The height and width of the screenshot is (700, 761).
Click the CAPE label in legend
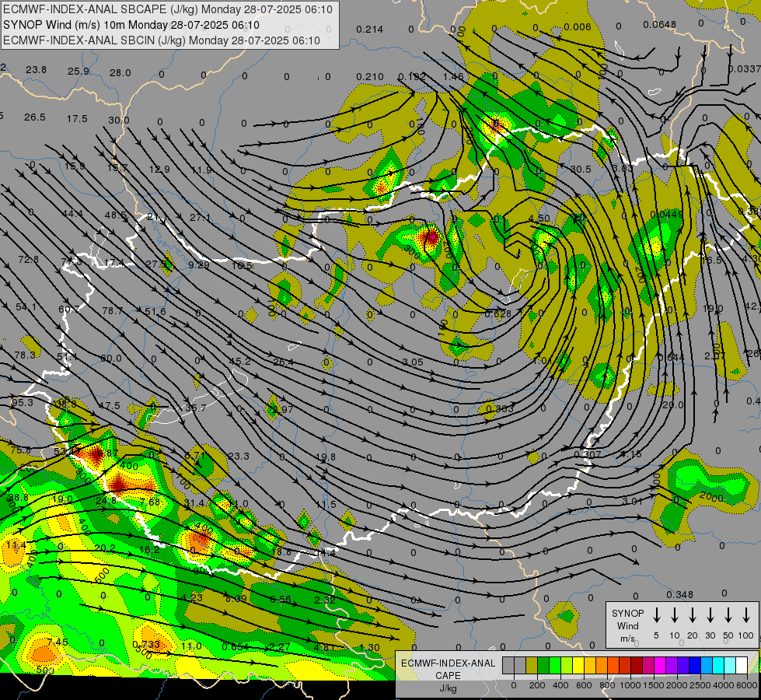pyautogui.click(x=448, y=676)
